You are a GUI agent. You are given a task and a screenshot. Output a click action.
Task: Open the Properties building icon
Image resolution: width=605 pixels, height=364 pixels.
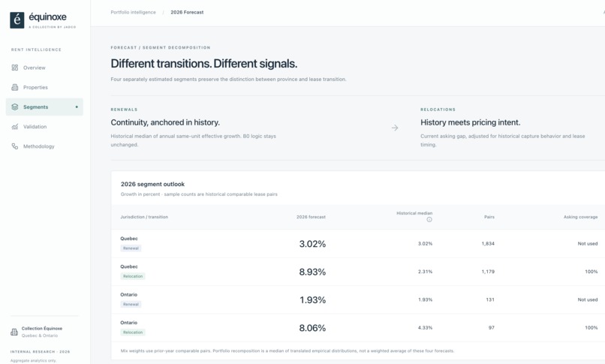coord(15,87)
